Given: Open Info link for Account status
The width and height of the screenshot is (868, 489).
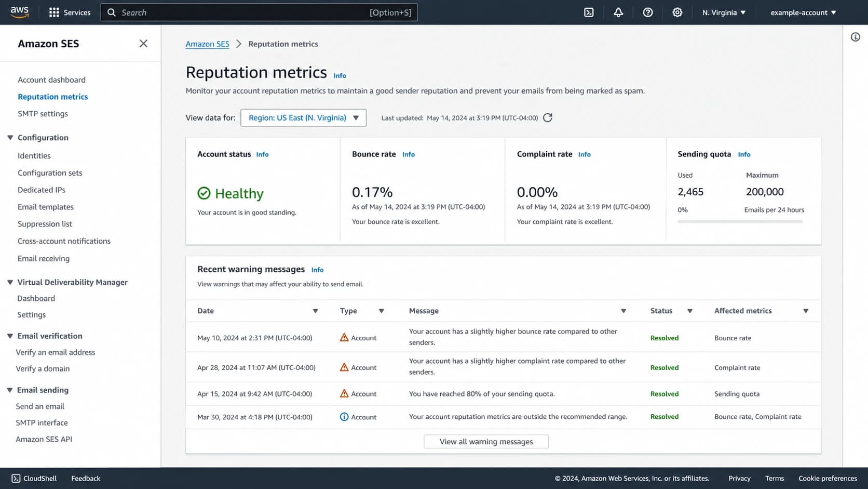Looking at the screenshot, I should click(x=262, y=154).
